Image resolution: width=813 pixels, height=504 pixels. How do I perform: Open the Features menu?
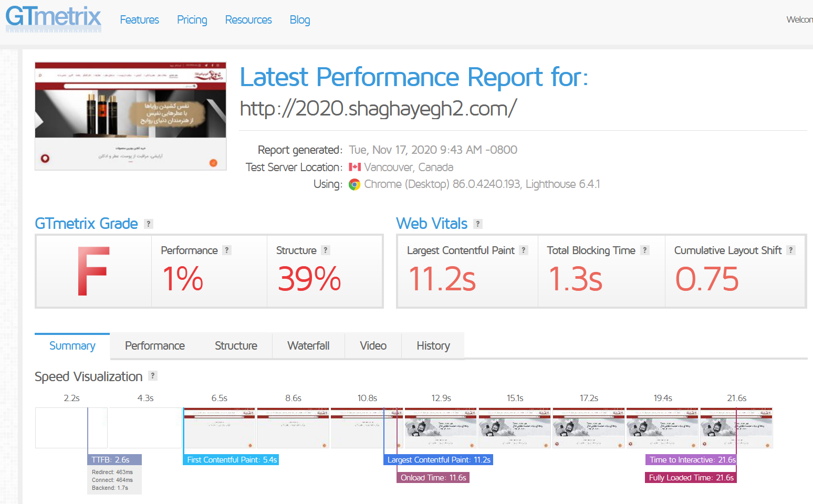pyautogui.click(x=139, y=20)
